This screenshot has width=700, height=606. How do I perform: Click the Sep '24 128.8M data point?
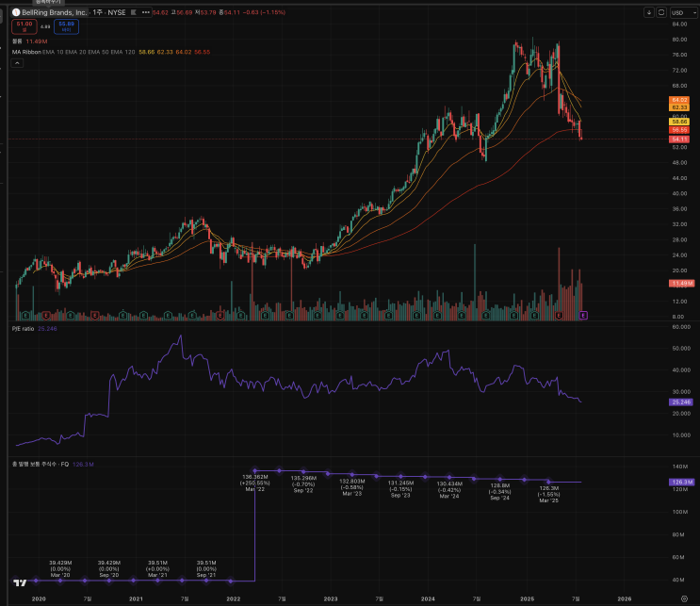pyautogui.click(x=500, y=479)
